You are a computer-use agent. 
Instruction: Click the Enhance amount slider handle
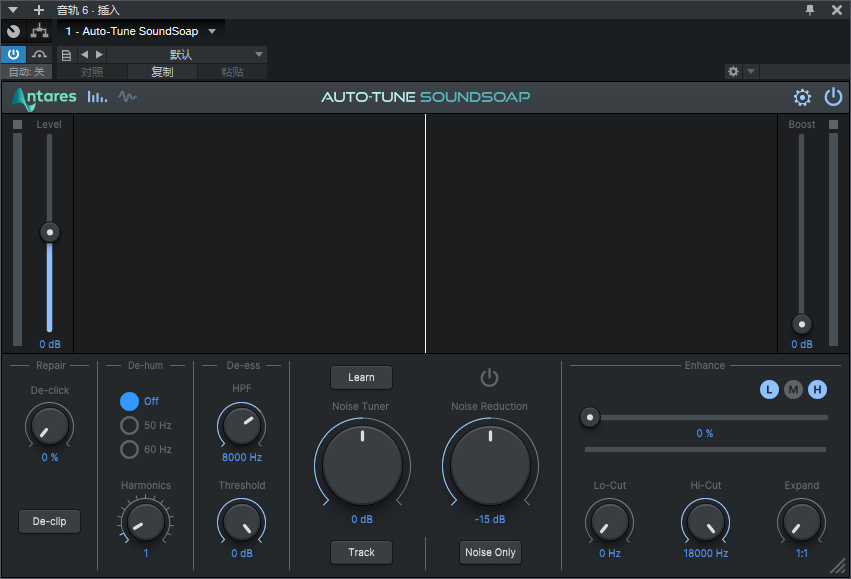(x=590, y=417)
